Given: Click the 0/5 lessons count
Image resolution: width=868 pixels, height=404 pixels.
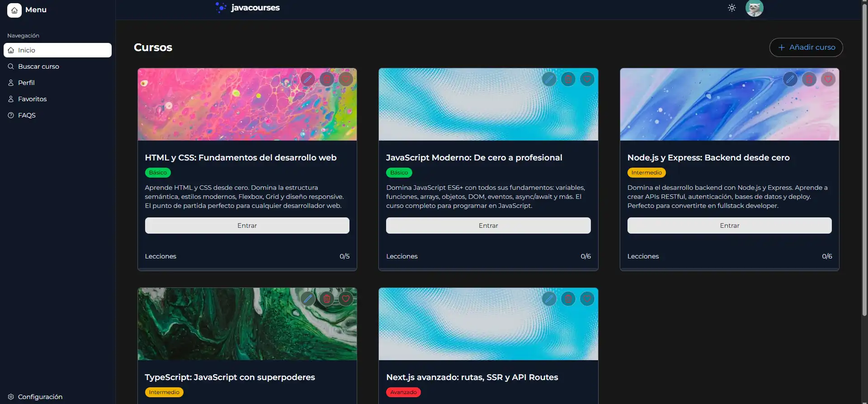Looking at the screenshot, I should click(344, 256).
